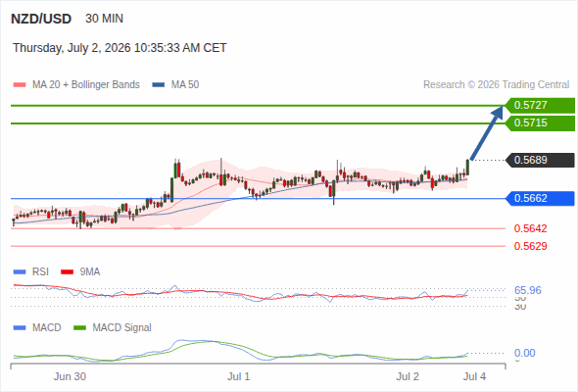Click the MACD Signal green legend marker
Viewport: 578px width, 392px height.
click(79, 327)
